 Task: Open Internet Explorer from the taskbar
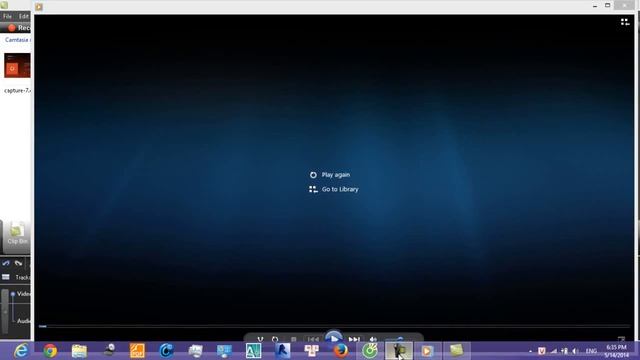click(x=21, y=351)
